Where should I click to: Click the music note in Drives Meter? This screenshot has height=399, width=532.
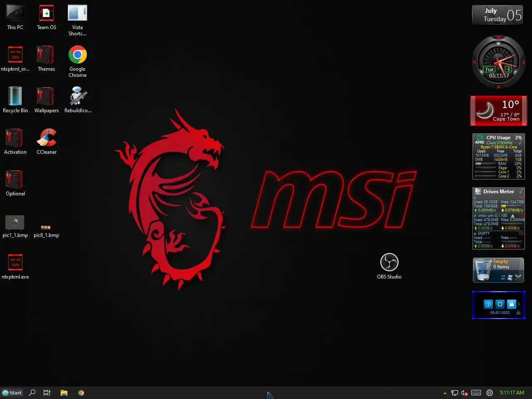[x=521, y=191]
